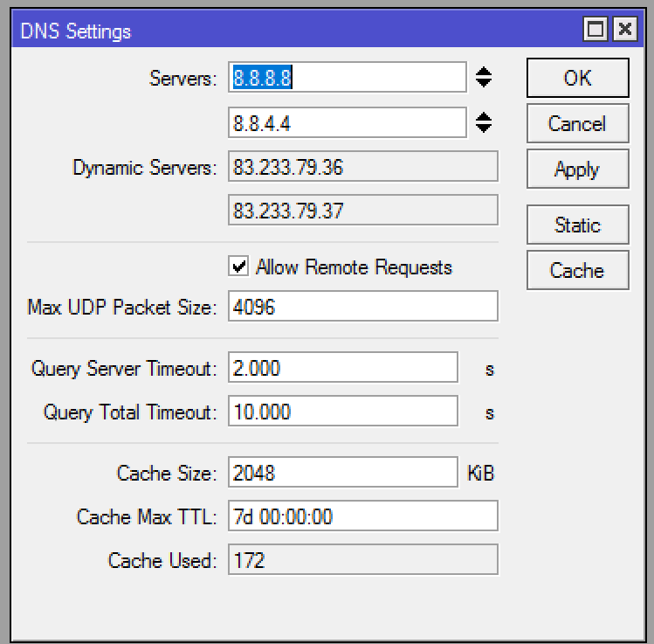Toggle Allow Remote Requests checkbox
Viewport: 654px width, 644px height.
238,267
